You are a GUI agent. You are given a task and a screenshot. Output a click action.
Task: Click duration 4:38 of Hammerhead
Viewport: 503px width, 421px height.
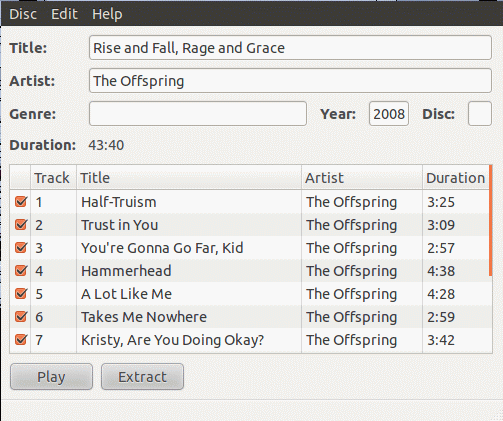[441, 271]
